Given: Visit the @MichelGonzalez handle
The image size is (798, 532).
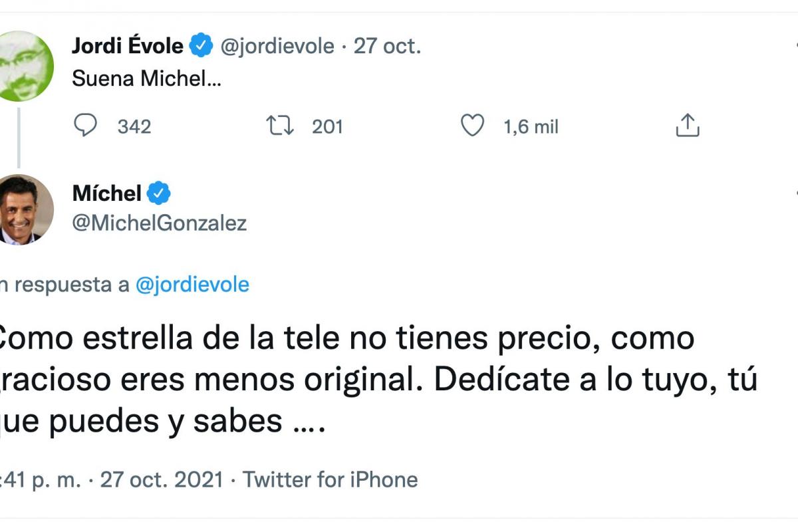Looking at the screenshot, I should coord(159,223).
